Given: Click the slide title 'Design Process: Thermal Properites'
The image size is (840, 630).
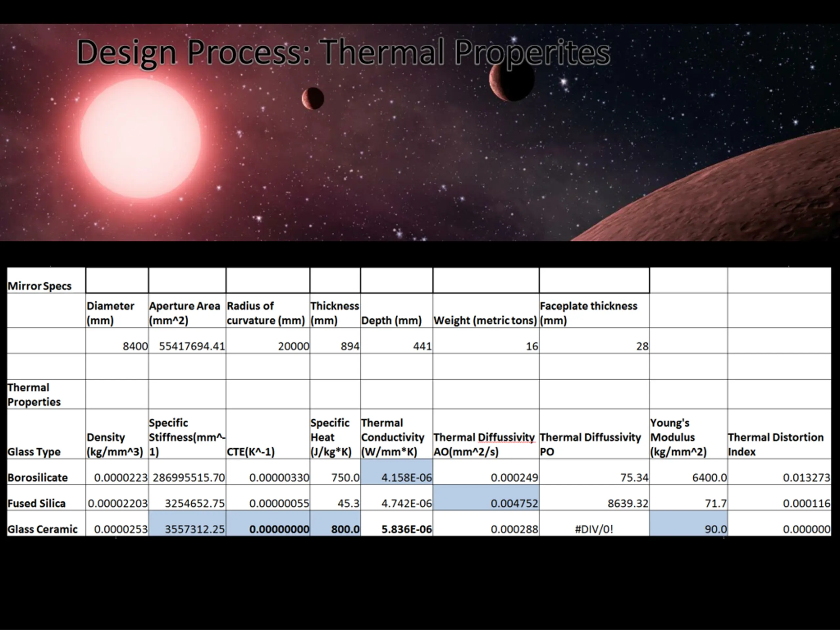Looking at the screenshot, I should [343, 52].
